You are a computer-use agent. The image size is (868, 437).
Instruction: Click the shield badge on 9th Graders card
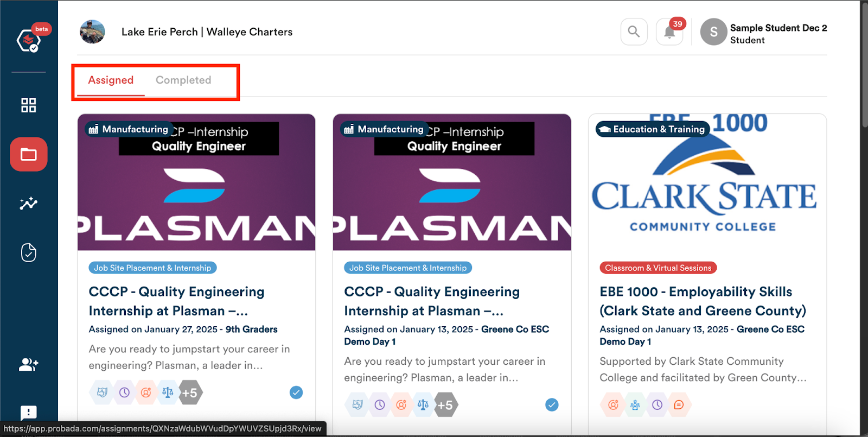click(x=102, y=392)
